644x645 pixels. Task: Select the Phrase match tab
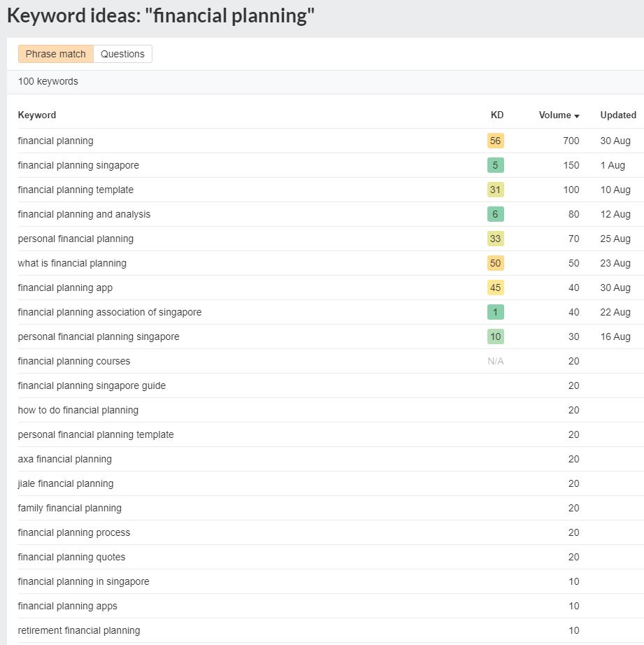tap(55, 54)
